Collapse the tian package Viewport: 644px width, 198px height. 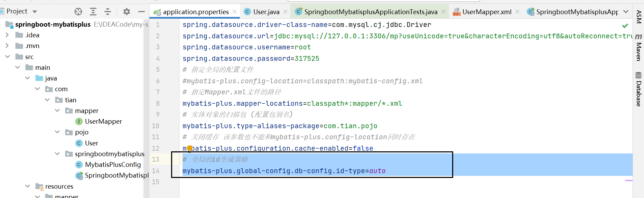point(47,100)
